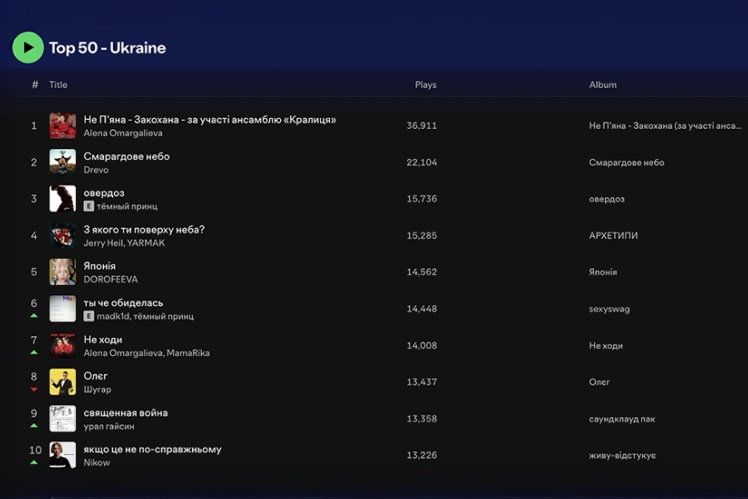Click green up arrow under rank 10
748x499 pixels.
[x=34, y=462]
